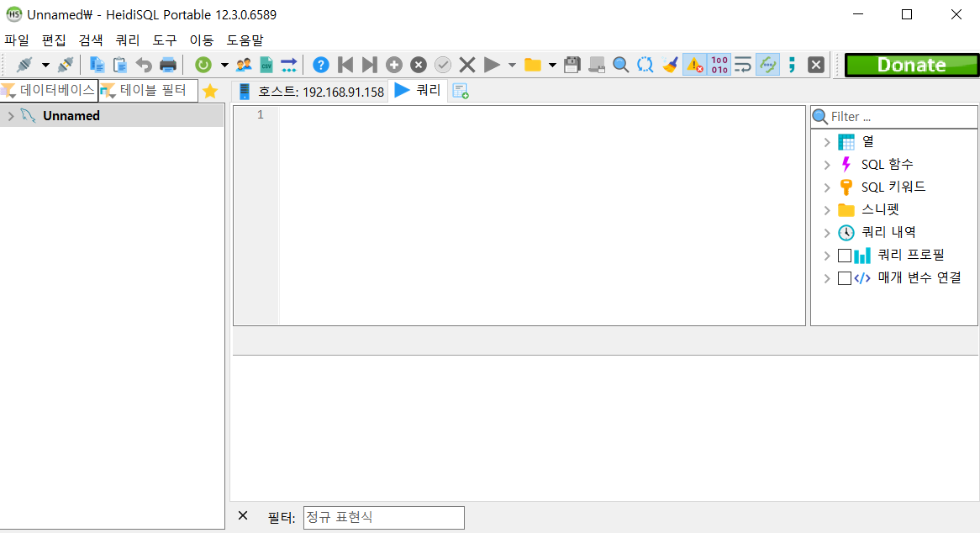The height and width of the screenshot is (533, 980).
Task: Click the 테이블 필터 field
Action: pyautogui.click(x=149, y=91)
